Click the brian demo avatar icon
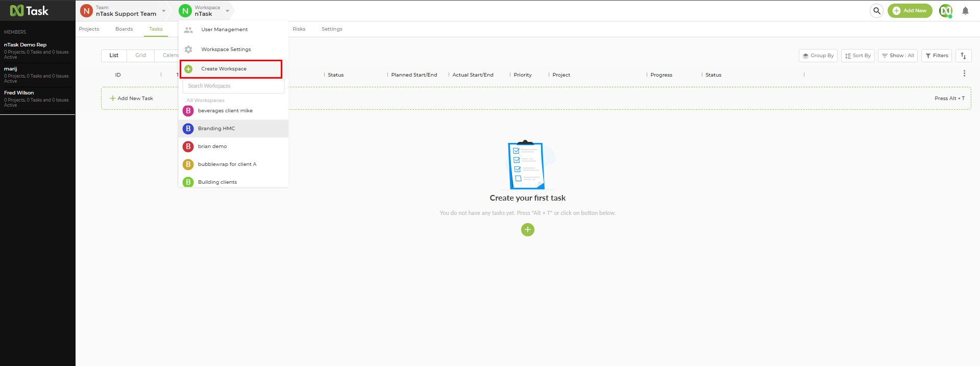 [x=188, y=147]
